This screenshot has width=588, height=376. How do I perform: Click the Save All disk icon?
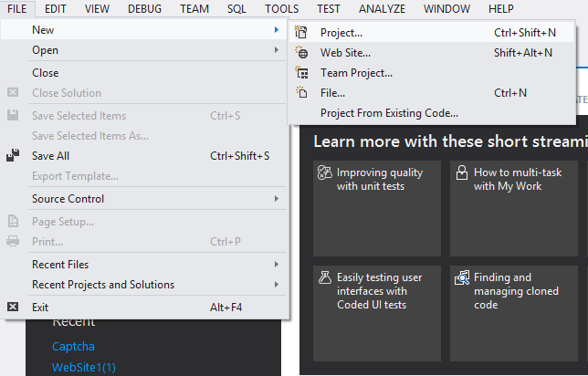tap(13, 156)
